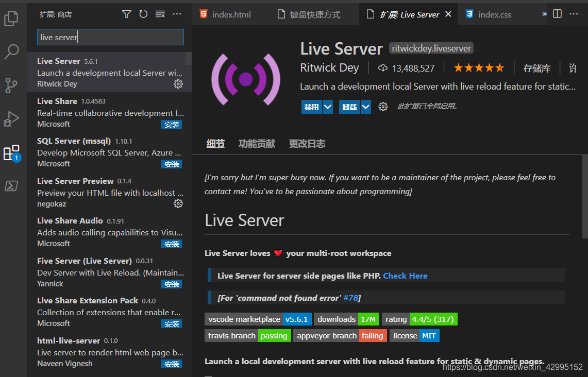Click the gear icon next to uninstall button
Viewport: 588px width, 377px height.
click(383, 107)
